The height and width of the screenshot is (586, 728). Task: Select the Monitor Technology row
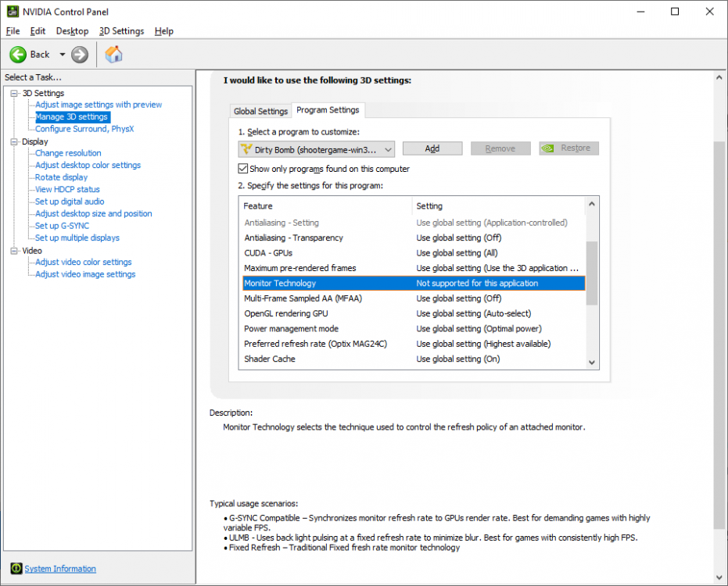coord(413,283)
